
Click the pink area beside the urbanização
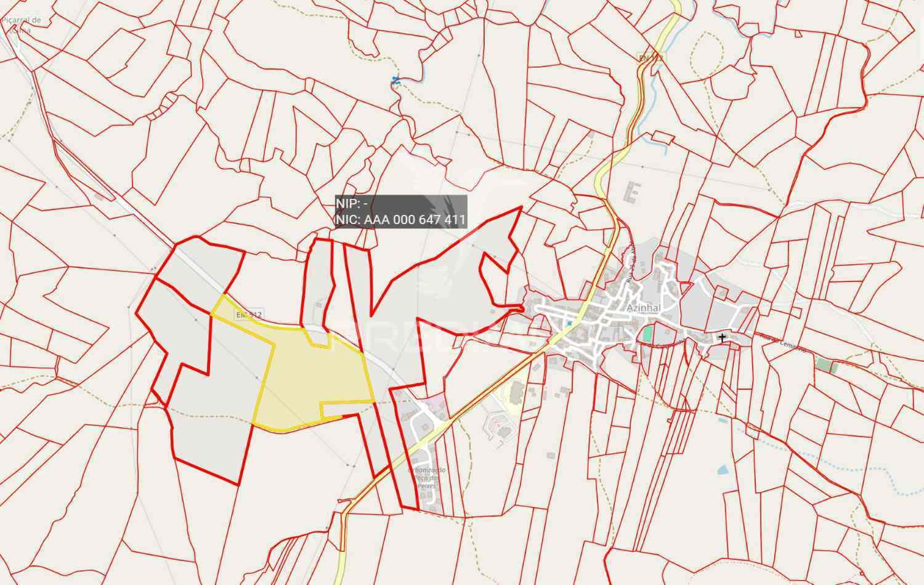click(437, 403)
